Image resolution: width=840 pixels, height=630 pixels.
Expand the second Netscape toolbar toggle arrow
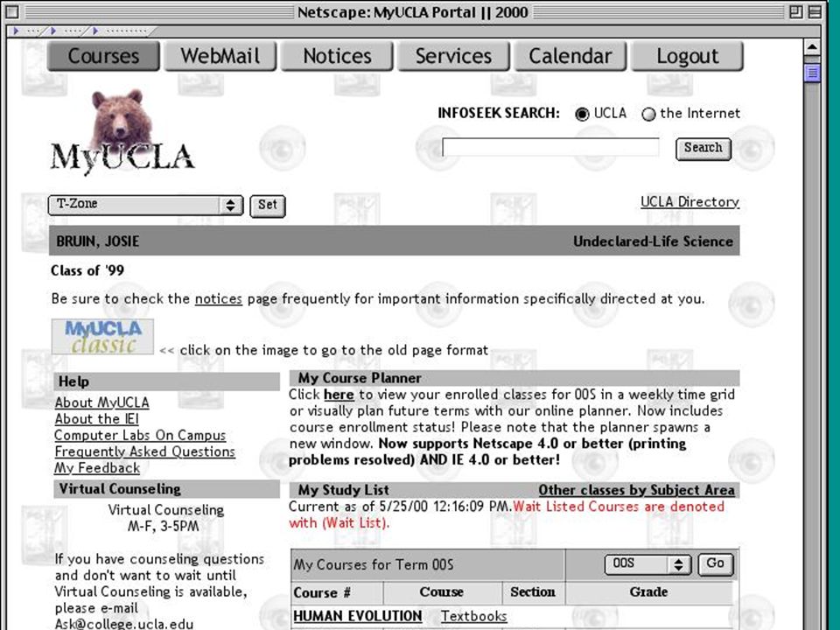(x=53, y=31)
